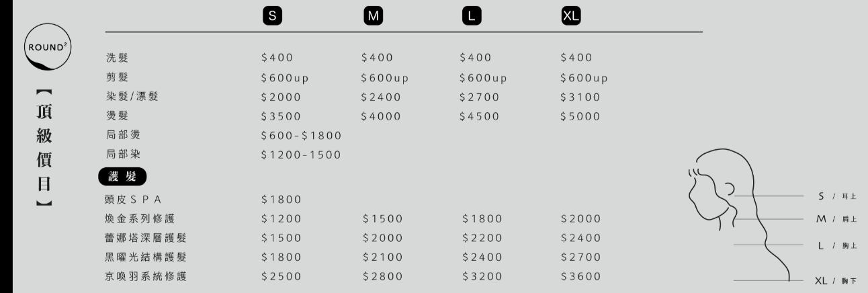Click the 剪髮 service label
The width and height of the screenshot is (868, 293).
pos(117,77)
